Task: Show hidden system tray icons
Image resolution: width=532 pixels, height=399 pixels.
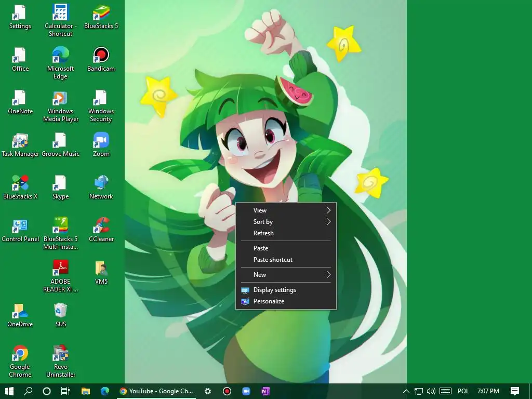Action: pos(406,391)
